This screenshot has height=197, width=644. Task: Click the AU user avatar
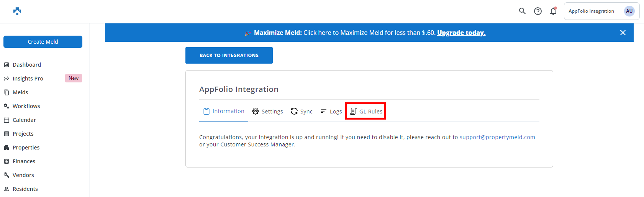pyautogui.click(x=629, y=11)
